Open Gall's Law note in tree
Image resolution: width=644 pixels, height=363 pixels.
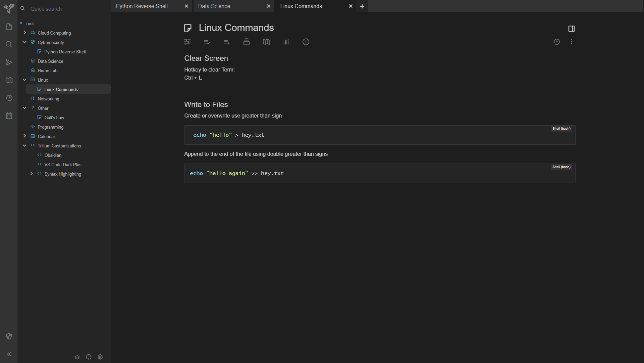[x=54, y=118]
